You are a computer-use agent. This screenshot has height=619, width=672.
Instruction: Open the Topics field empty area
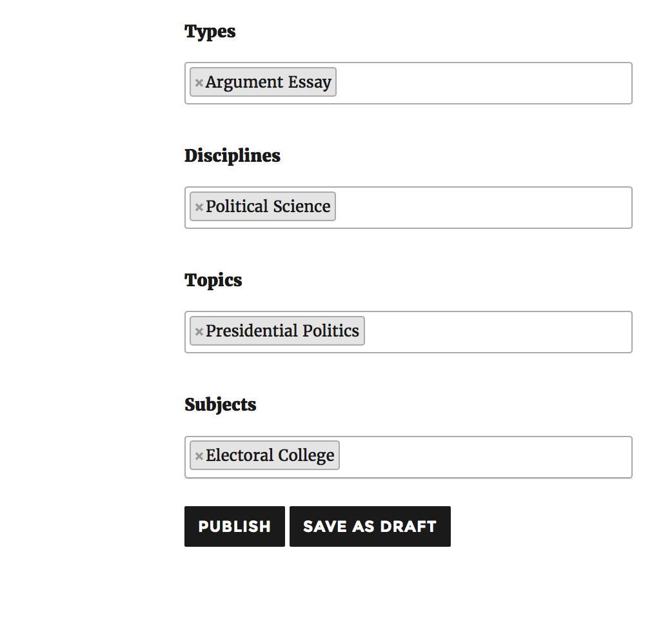(497, 332)
